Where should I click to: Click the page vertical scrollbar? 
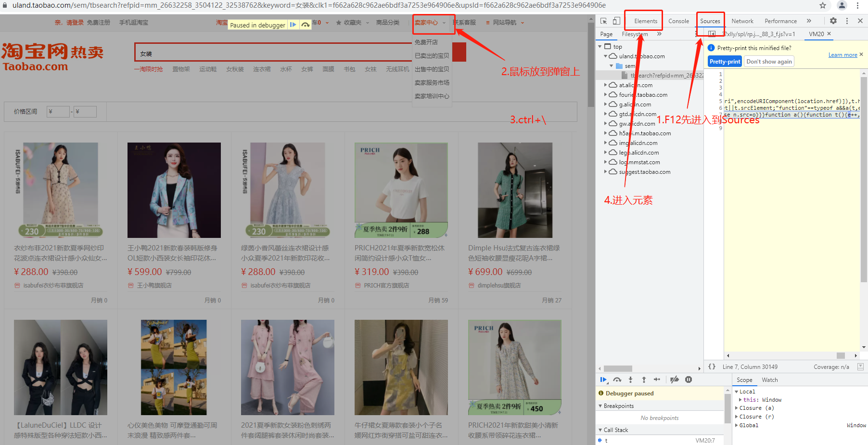pos(591,65)
